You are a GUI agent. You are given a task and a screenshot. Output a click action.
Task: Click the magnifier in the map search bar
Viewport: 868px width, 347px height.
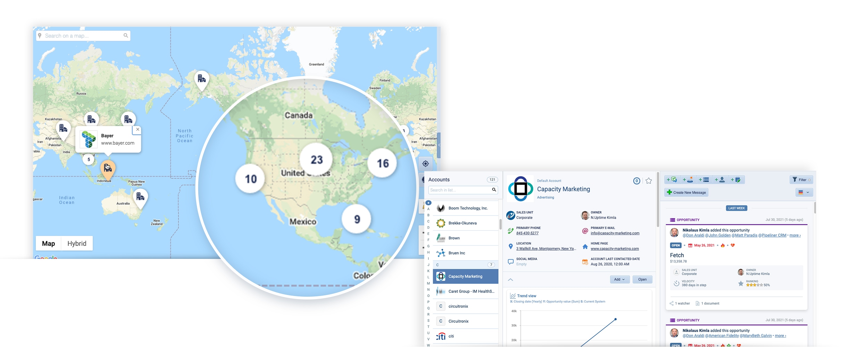125,35
